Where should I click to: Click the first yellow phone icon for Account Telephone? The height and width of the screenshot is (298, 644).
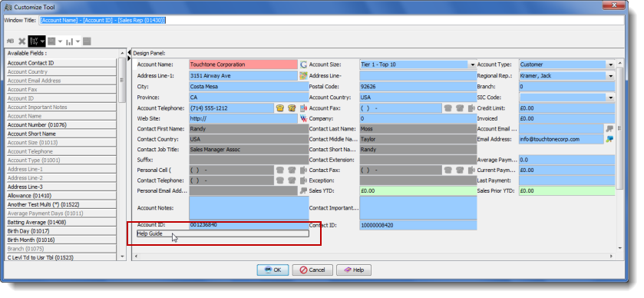pos(280,108)
